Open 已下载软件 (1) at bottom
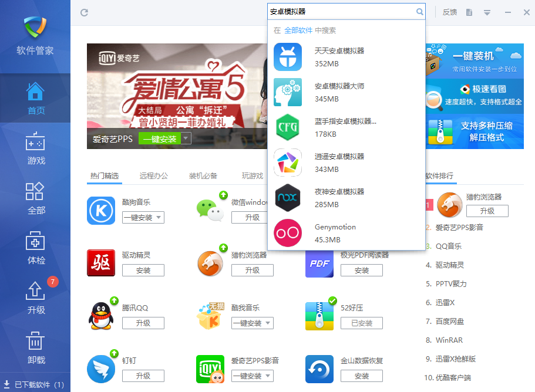The width and height of the screenshot is (535, 392). point(34,384)
